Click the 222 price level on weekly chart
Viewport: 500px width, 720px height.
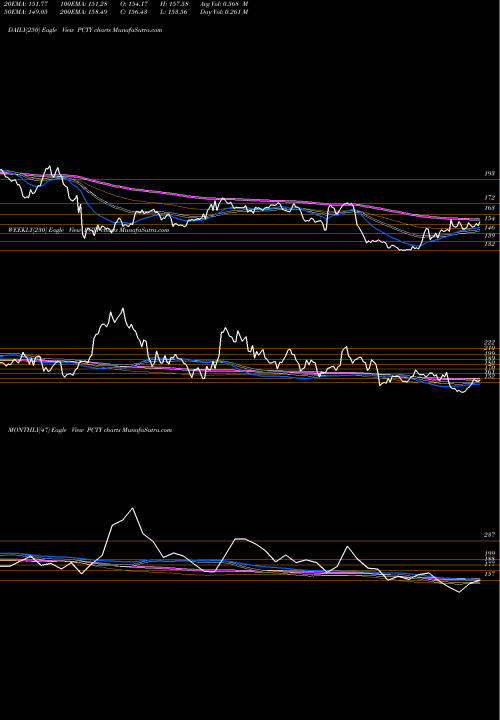[490, 343]
